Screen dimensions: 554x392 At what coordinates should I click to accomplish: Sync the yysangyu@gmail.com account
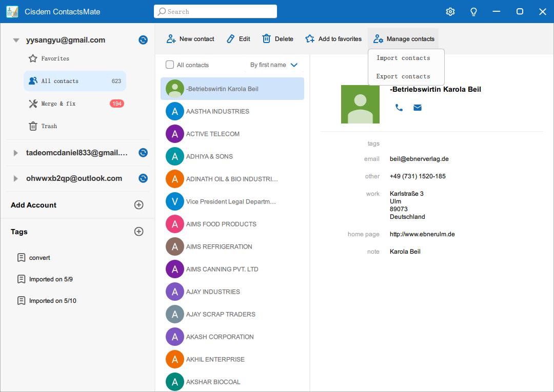pos(143,40)
